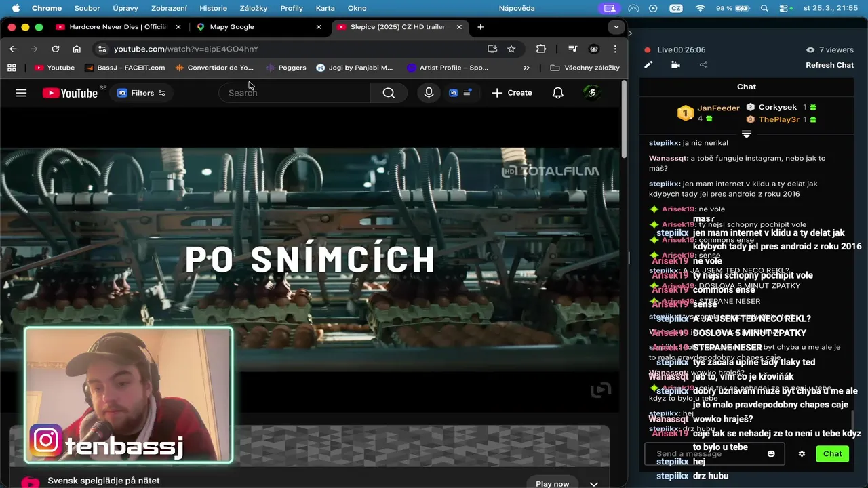Click the YouTube search magnifier button

[389, 93]
